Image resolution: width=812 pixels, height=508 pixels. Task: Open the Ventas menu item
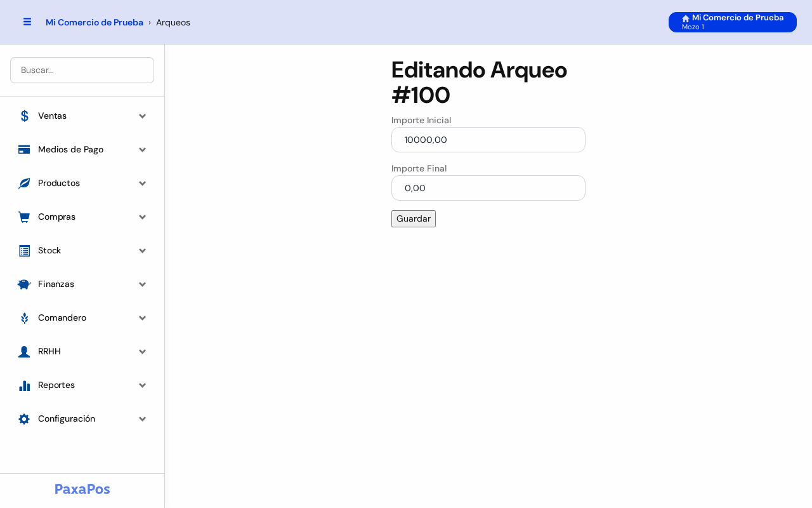(x=82, y=116)
